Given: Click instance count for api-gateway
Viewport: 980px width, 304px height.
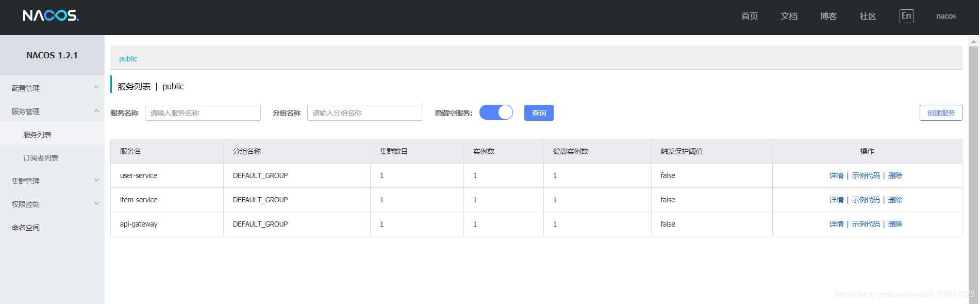Looking at the screenshot, I should point(475,224).
